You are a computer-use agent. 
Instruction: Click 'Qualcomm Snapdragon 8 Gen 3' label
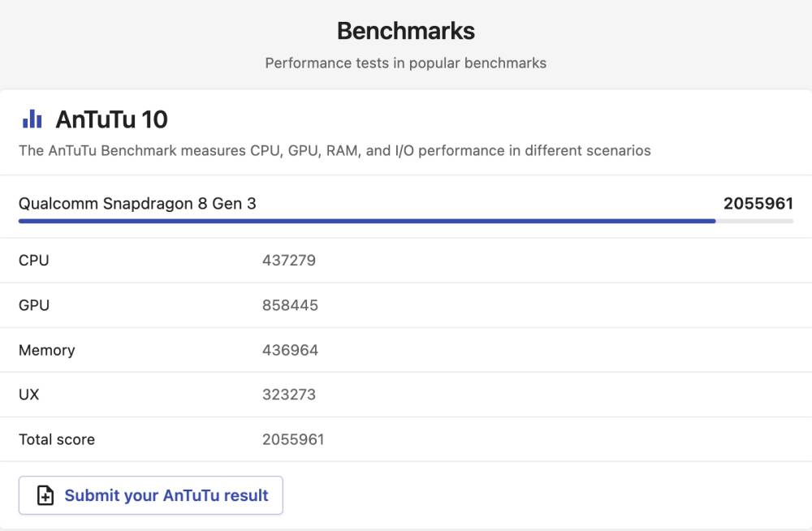click(x=137, y=204)
